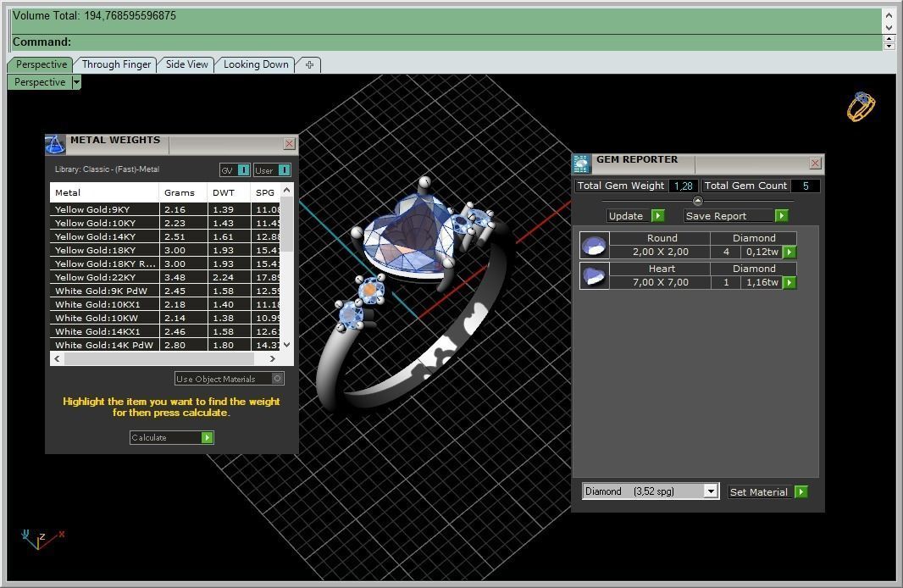Click command history scroll up arrow
Screen dimensions: 903x588
tap(889, 15)
